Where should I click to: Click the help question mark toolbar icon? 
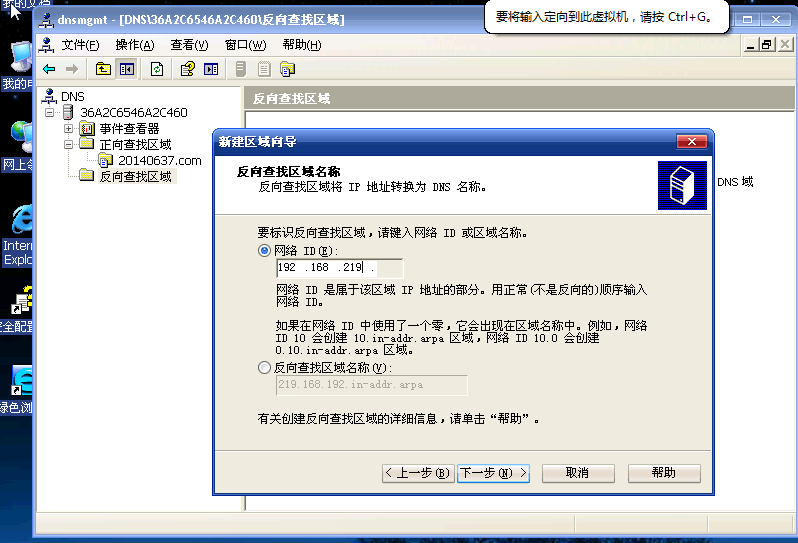coord(187,69)
